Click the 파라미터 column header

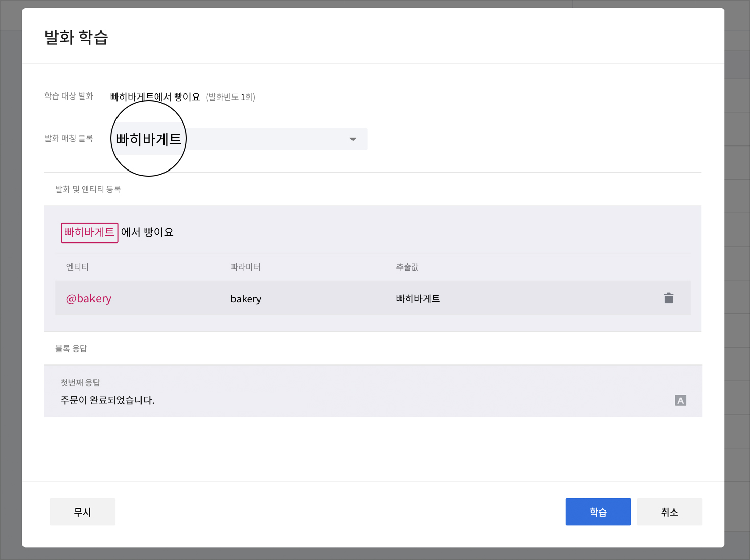tap(245, 267)
